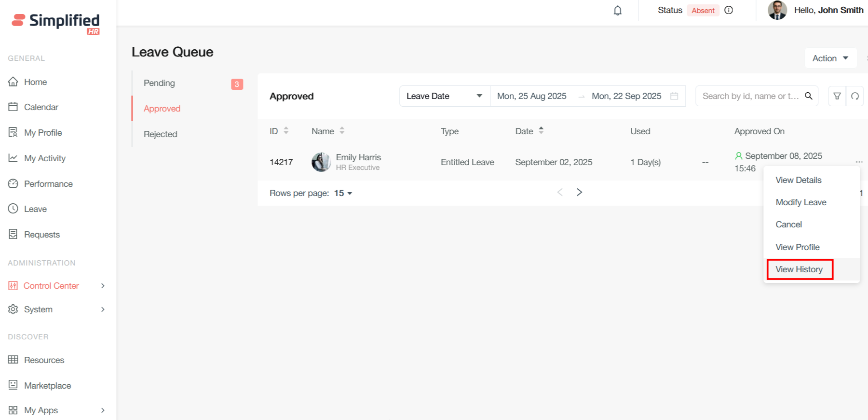Expand the Control Center submenu
868x420 pixels.
point(103,286)
